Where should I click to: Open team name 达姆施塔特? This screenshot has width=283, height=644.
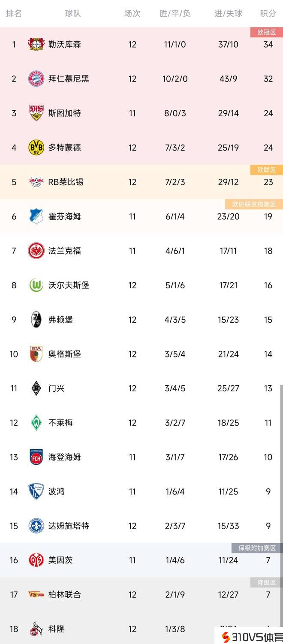click(x=69, y=526)
